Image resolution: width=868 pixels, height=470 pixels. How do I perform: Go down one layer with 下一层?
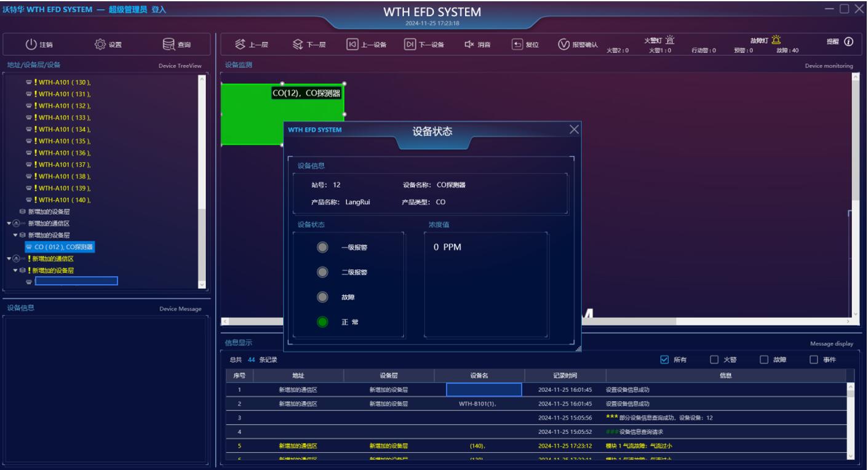click(298, 44)
